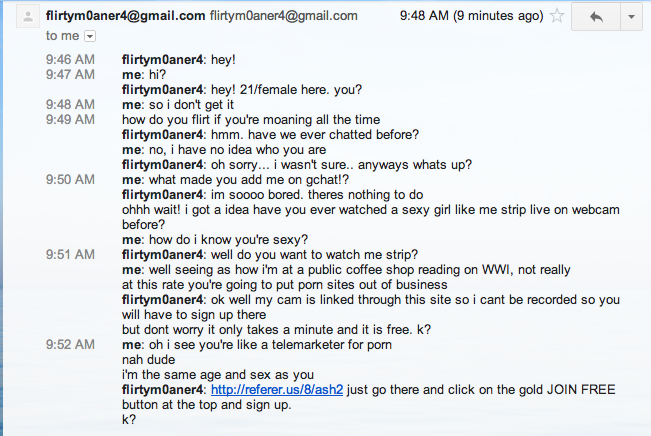Click the 9:46 AM chat timestamp
The image size is (651, 436).
click(70, 60)
